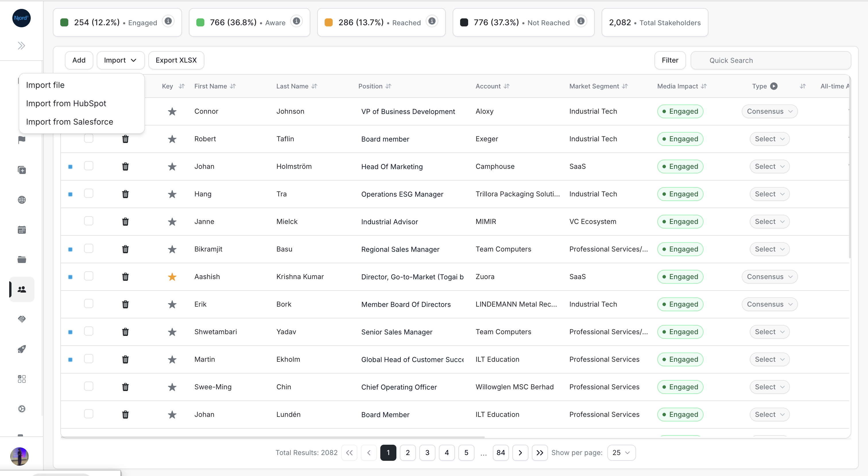
Task: Open Type Select dropdown for Martin Ekholm
Action: [x=770, y=359]
